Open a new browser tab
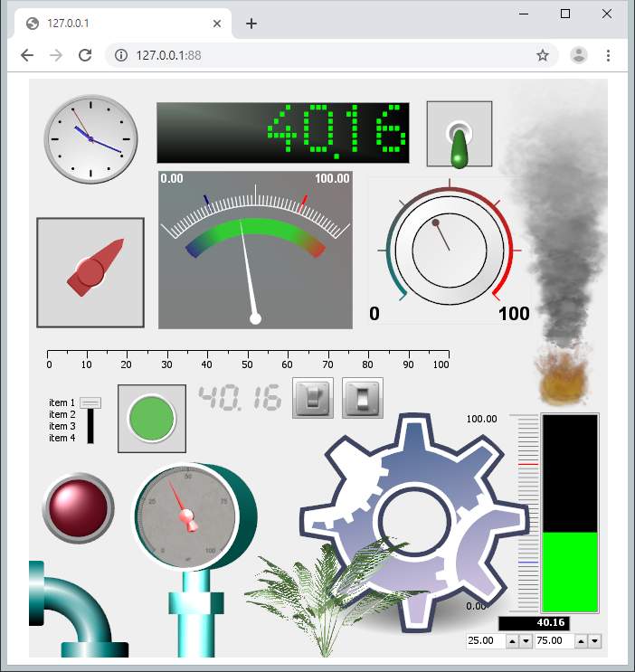 click(251, 24)
